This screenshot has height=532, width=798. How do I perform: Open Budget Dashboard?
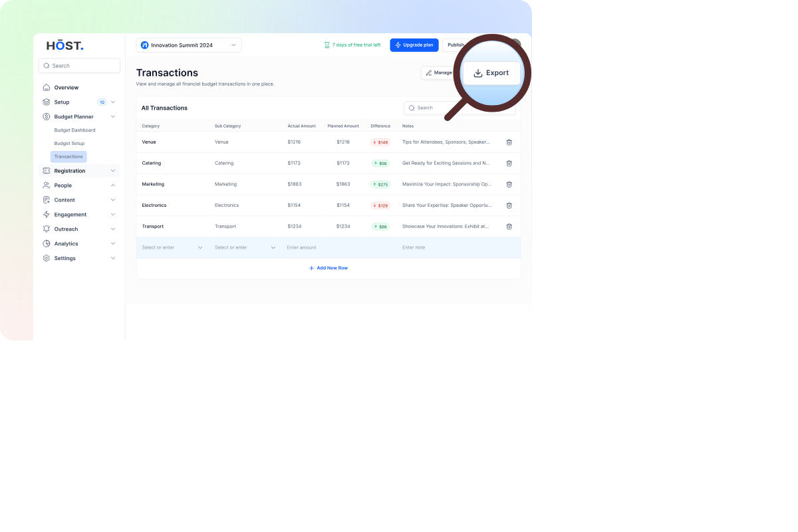click(74, 130)
